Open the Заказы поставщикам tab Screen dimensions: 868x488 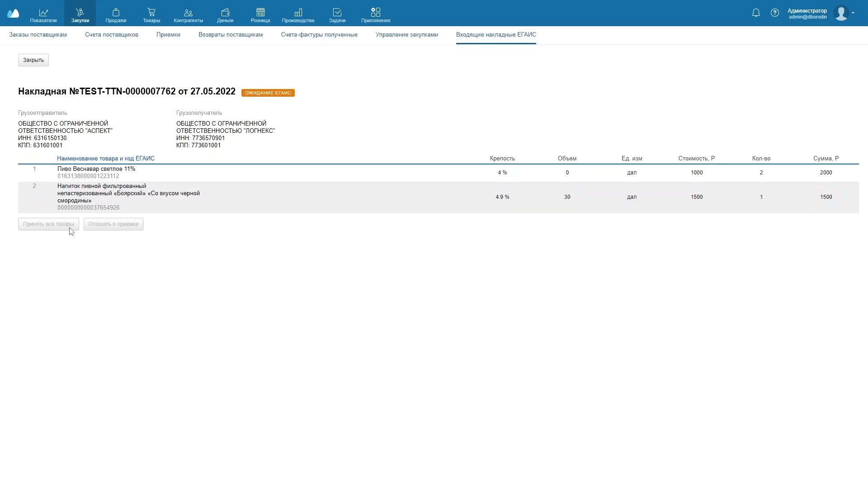point(38,35)
